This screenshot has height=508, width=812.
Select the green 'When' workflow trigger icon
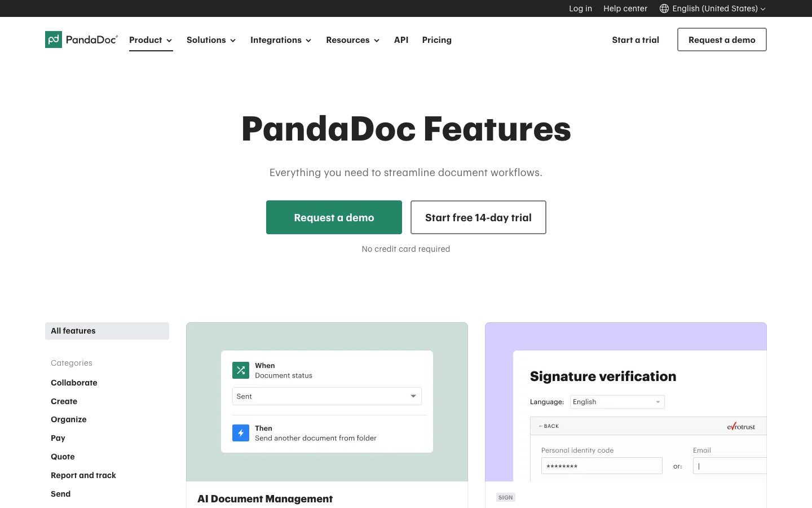click(x=241, y=370)
